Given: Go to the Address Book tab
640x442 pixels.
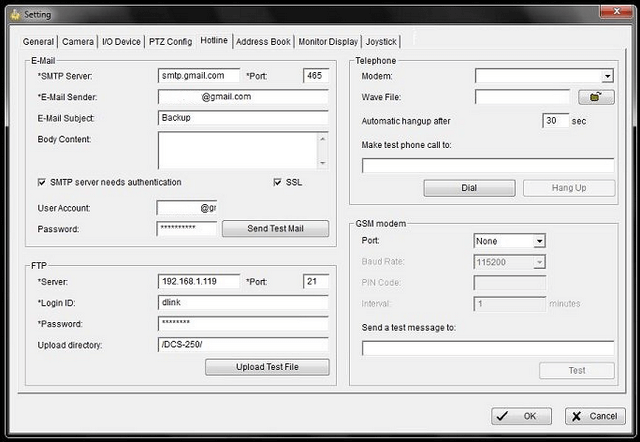Looking at the screenshot, I should (264, 42).
